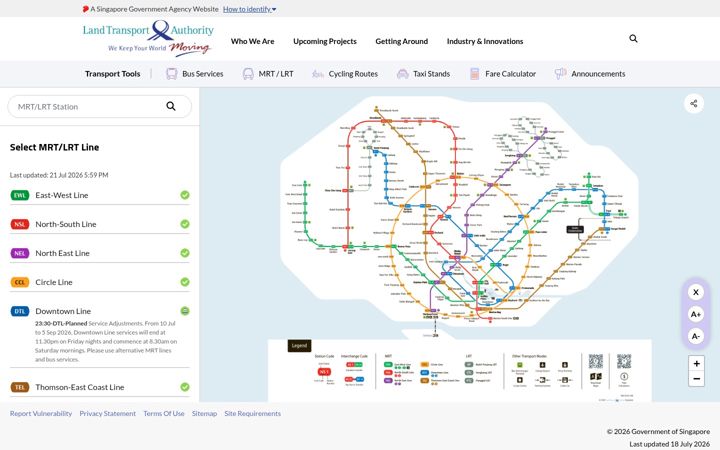This screenshot has height=450, width=720.
Task: Click the Legend label on map
Action: 299,345
